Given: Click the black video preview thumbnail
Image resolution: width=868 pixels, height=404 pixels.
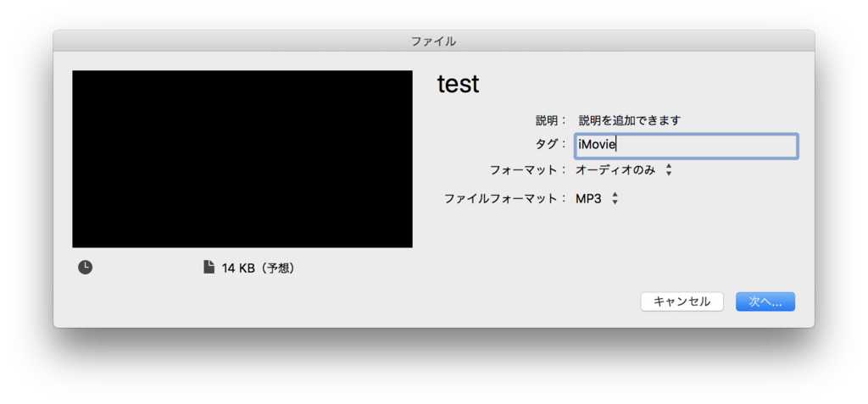Looking at the screenshot, I should (x=242, y=159).
